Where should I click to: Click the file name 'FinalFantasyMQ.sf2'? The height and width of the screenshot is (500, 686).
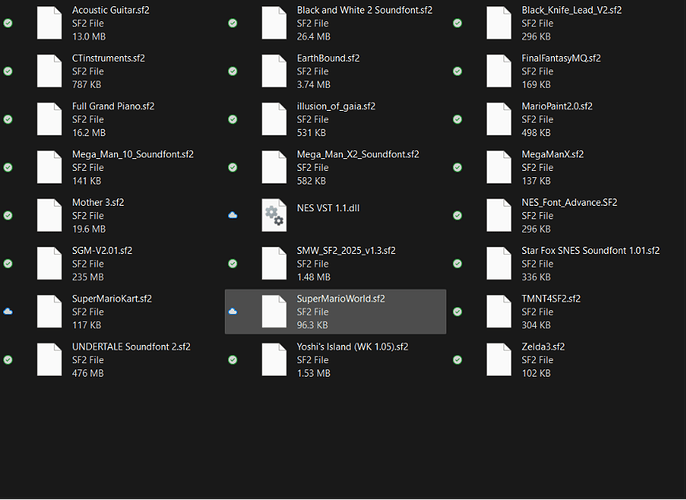click(561, 58)
